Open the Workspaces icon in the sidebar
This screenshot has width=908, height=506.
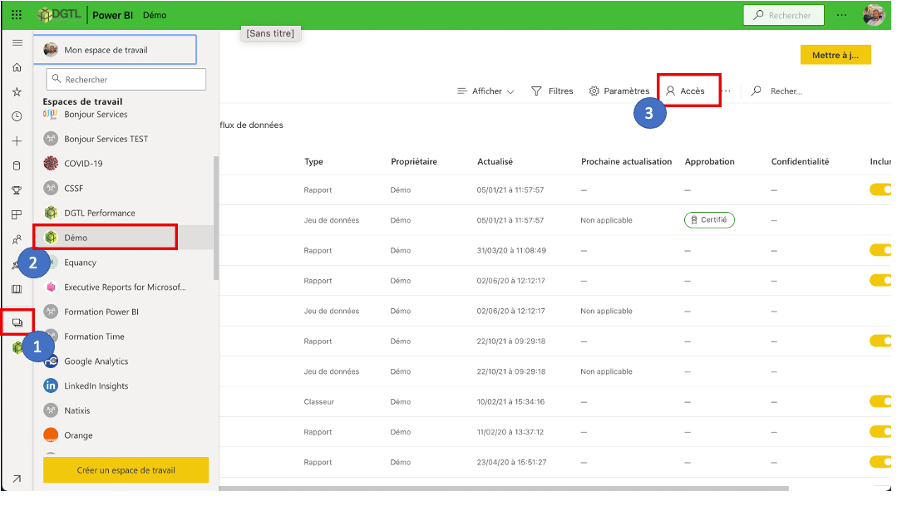(x=17, y=322)
